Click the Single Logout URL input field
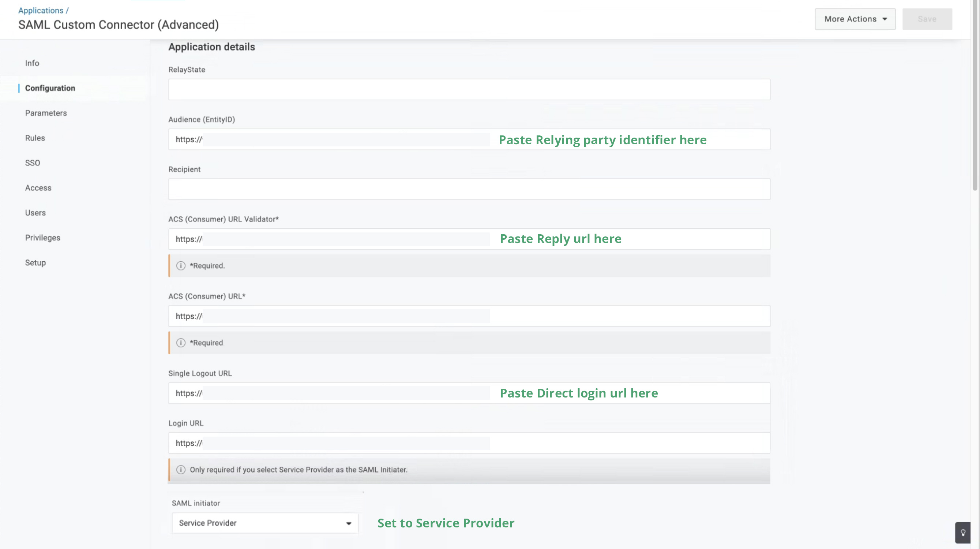Viewport: 980px width, 549px height. point(469,393)
